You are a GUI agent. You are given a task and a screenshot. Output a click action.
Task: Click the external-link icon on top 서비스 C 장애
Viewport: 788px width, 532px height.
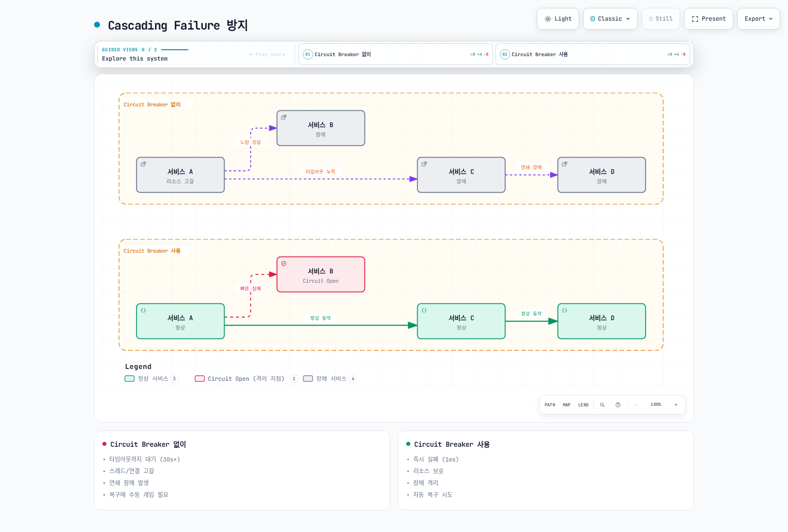pyautogui.click(x=424, y=164)
